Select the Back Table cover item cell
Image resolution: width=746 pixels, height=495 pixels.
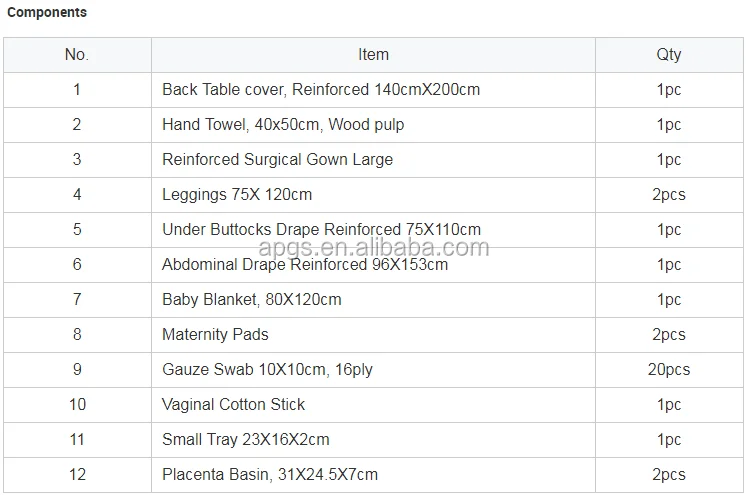321,90
